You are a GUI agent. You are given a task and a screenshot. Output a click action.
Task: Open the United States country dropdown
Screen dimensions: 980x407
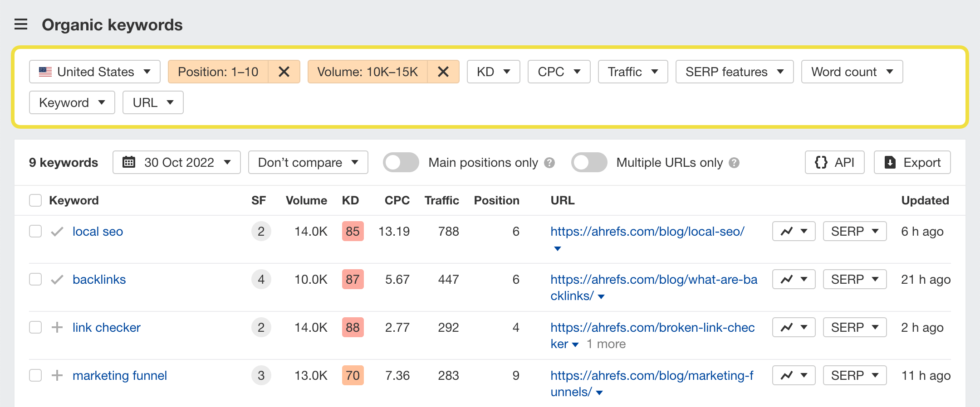(x=95, y=72)
